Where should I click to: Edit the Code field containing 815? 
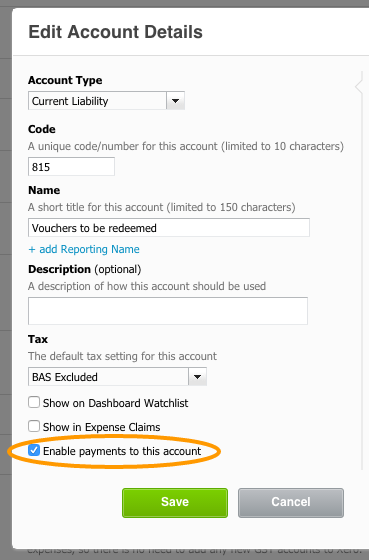pos(71,166)
